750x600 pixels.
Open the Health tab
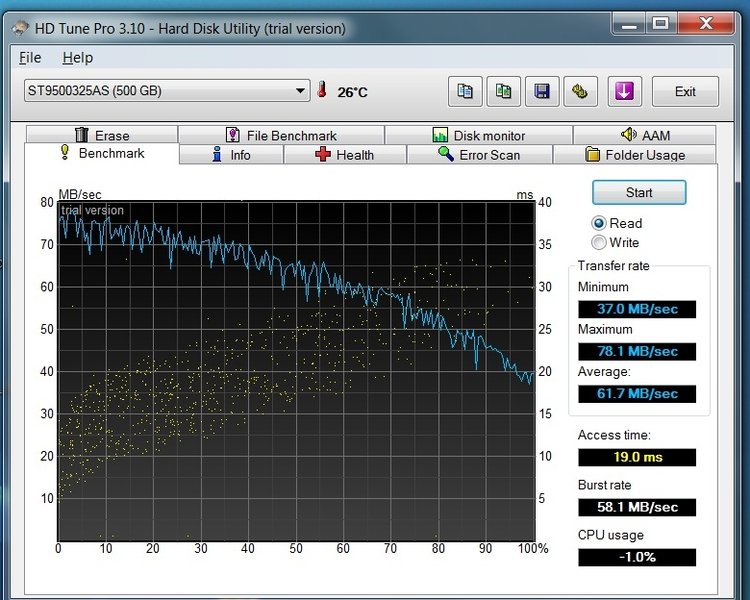point(344,155)
